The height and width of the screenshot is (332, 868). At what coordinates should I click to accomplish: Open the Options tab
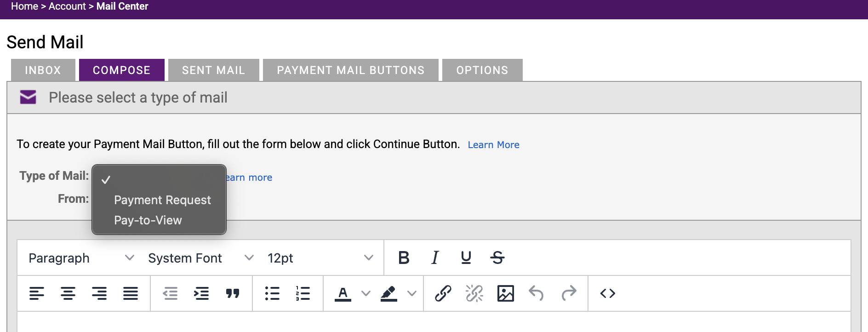coord(482,70)
